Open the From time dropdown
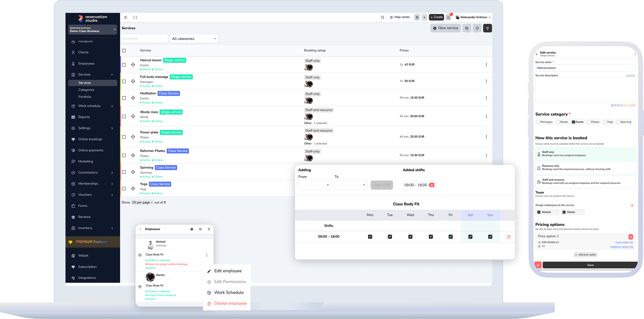Image resolution: width=644 pixels, height=319 pixels. (315, 185)
